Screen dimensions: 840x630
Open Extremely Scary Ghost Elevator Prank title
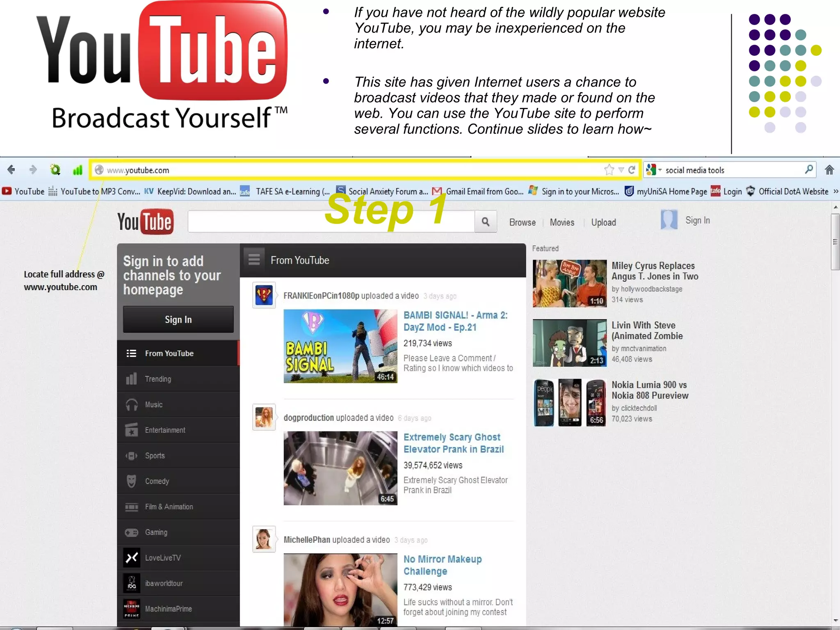(x=454, y=443)
